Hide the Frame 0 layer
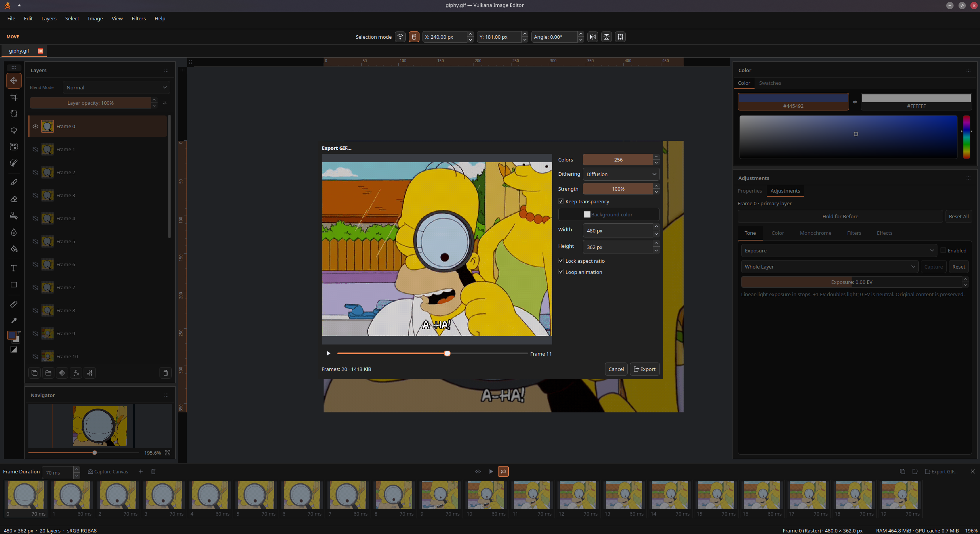Image resolution: width=980 pixels, height=534 pixels. coord(35,126)
